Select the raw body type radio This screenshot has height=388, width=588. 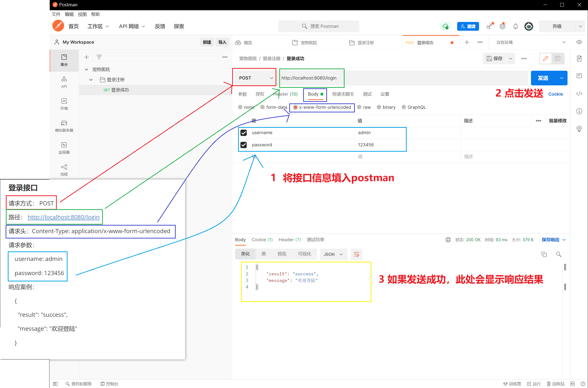359,107
